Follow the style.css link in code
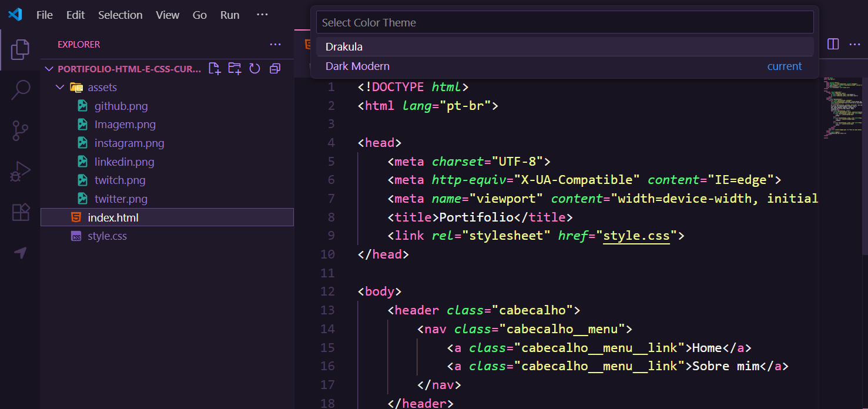 point(636,236)
